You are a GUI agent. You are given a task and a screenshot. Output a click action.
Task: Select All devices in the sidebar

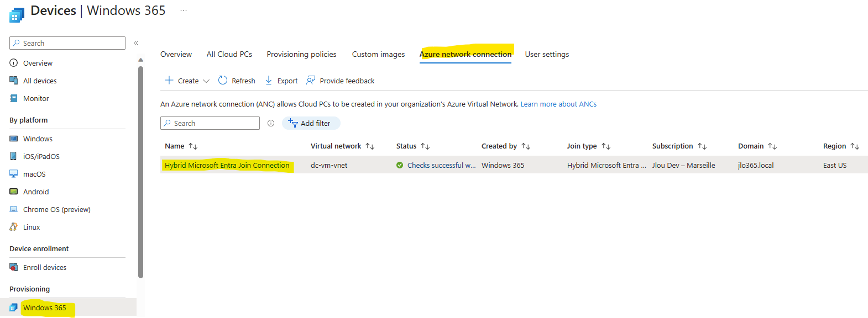[x=40, y=81]
